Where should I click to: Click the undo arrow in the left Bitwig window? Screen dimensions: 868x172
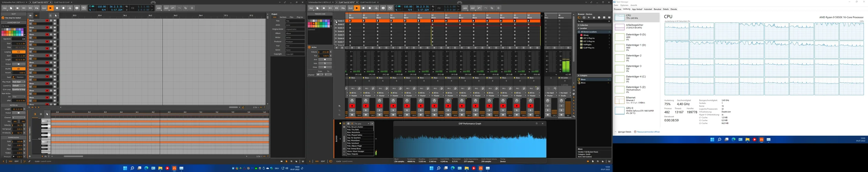click(x=173, y=8)
